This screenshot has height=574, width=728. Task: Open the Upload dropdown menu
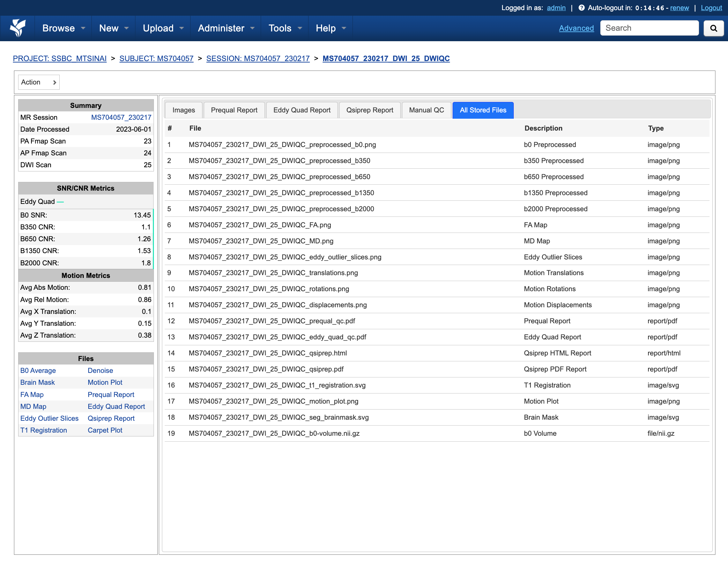(x=163, y=28)
